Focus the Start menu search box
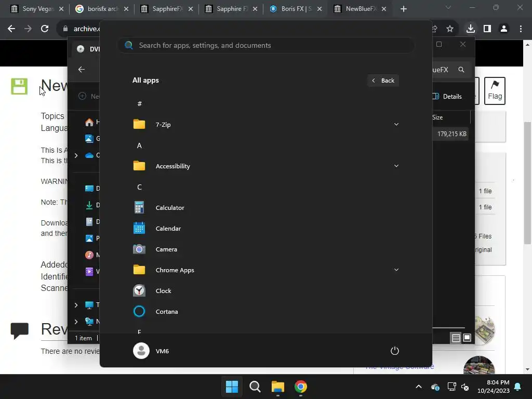This screenshot has width=532, height=399. click(x=265, y=45)
